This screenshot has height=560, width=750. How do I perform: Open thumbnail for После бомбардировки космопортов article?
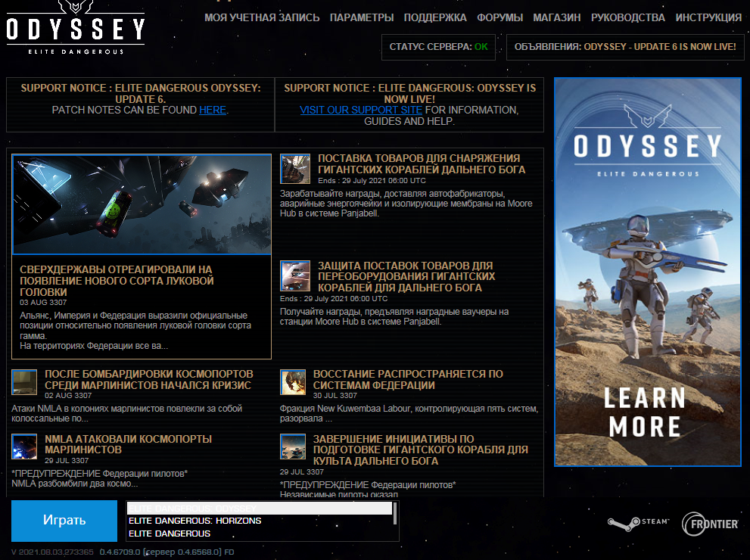24,381
